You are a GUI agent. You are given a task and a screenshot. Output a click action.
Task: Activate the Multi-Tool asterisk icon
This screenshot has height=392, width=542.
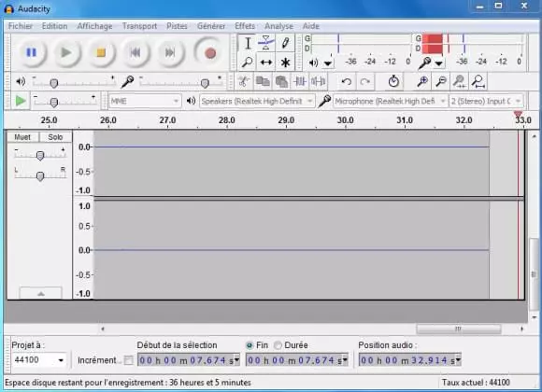285,63
